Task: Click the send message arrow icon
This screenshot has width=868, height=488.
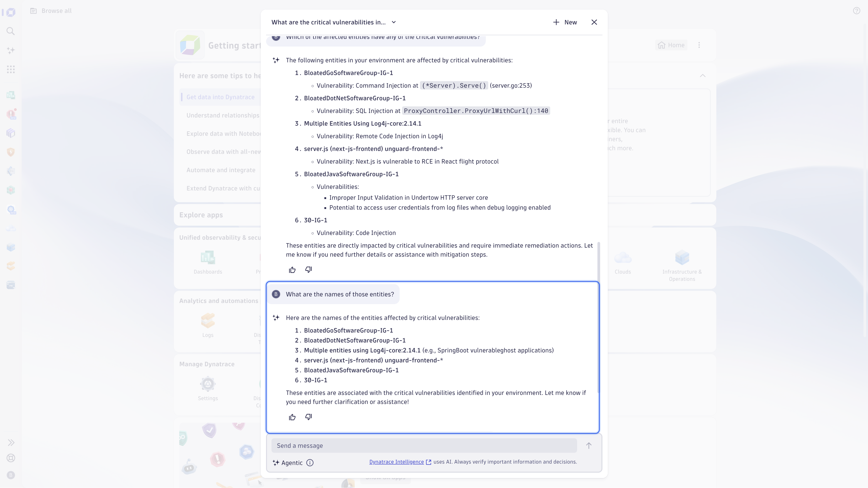Action: (588, 446)
